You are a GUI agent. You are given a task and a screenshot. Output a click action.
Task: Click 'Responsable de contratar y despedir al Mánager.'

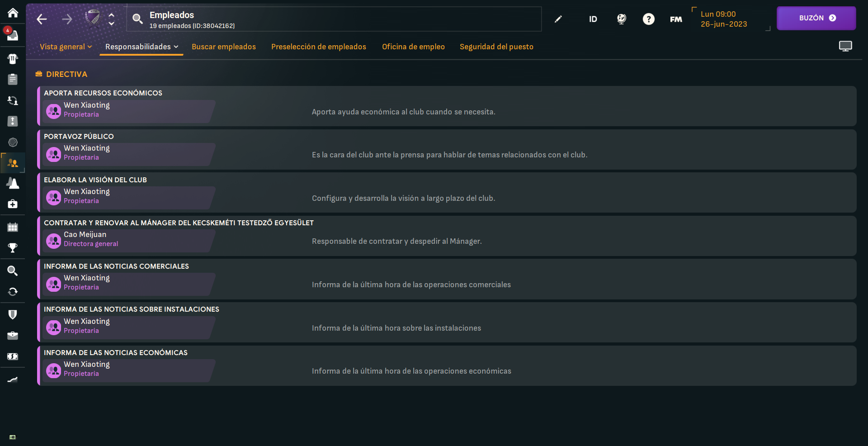(x=397, y=241)
